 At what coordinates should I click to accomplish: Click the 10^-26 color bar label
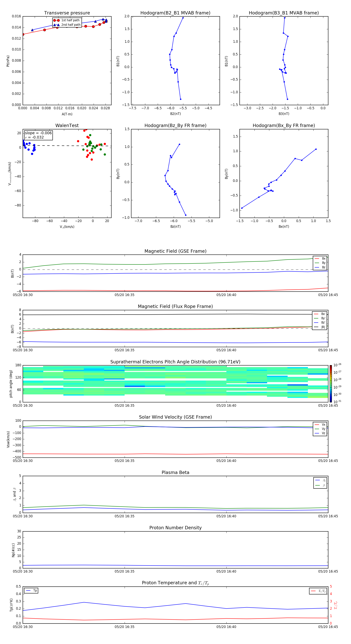pos(337,365)
